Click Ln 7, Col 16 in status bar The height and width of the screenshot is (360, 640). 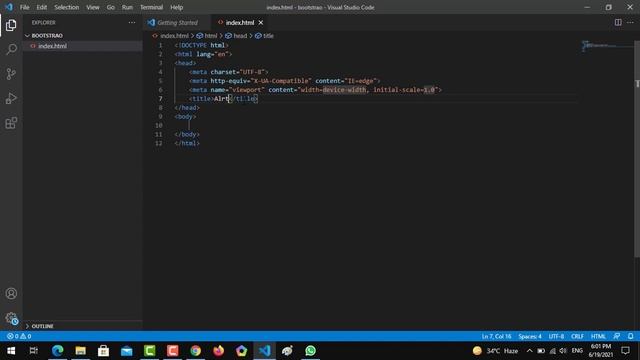pos(496,336)
